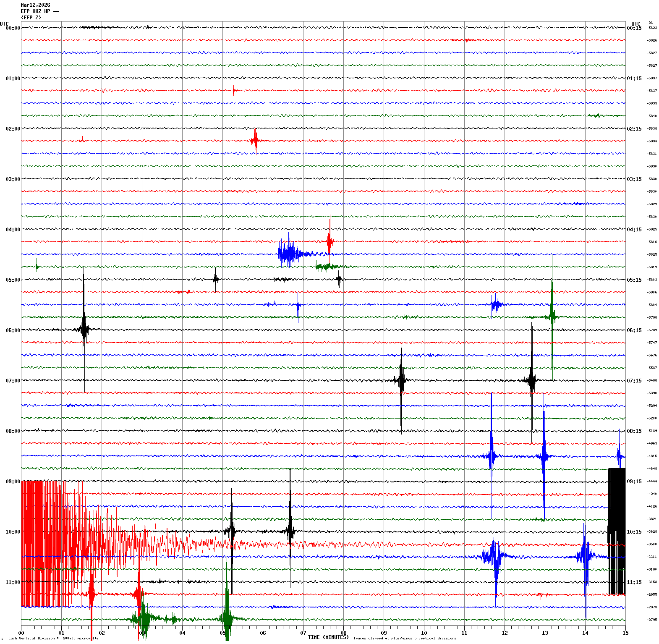Click the solid black clipped signal block
The height and width of the screenshot is (644, 659).
coord(617,531)
